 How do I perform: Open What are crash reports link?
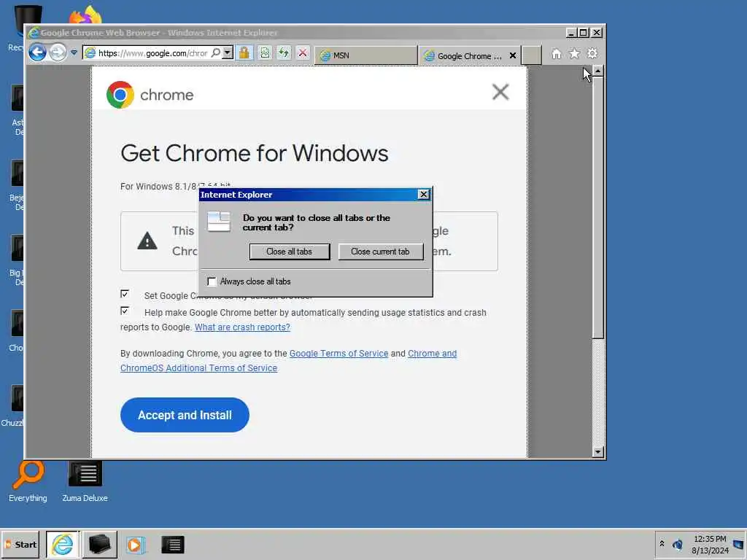[242, 327]
